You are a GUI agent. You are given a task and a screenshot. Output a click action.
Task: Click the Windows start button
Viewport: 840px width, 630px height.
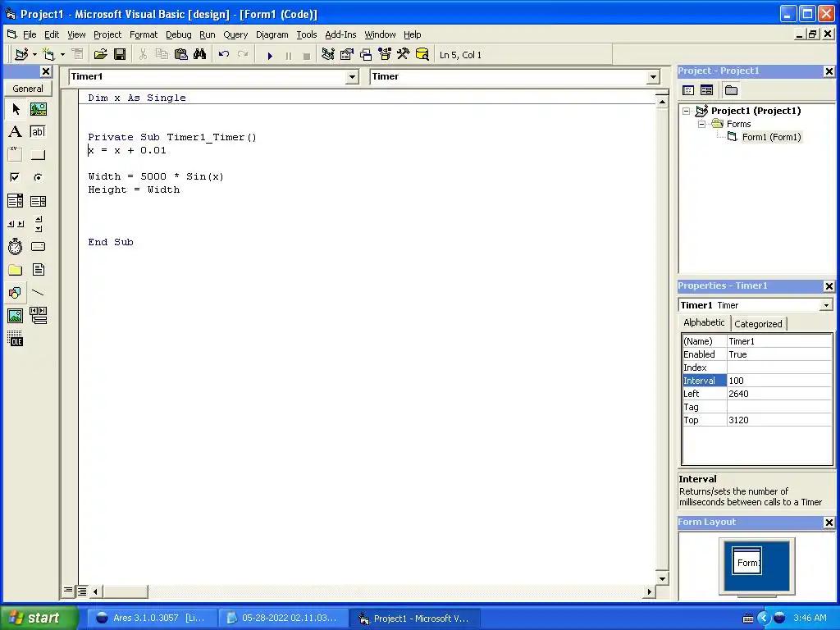coord(39,618)
